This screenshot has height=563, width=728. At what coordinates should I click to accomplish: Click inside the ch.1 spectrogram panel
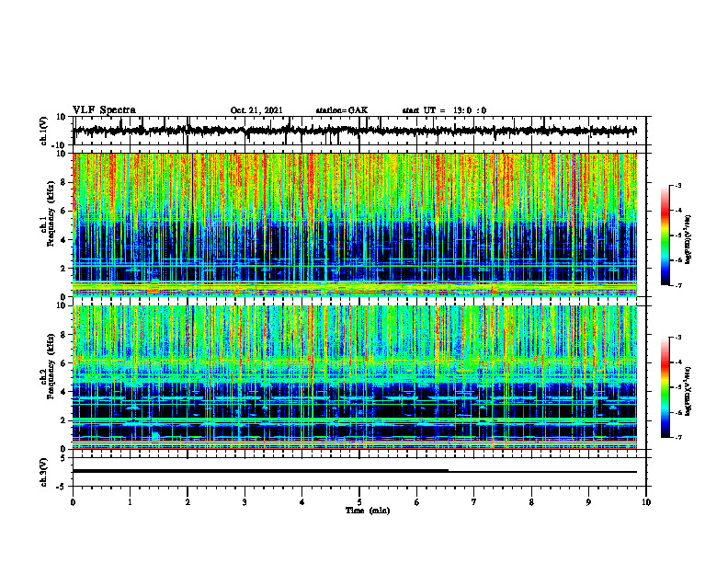(355, 224)
